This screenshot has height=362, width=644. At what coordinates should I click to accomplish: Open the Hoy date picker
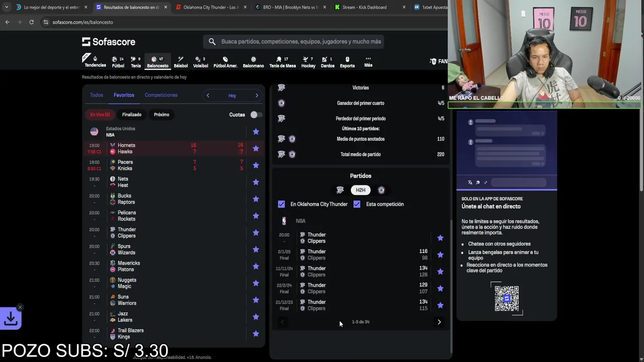click(x=232, y=96)
